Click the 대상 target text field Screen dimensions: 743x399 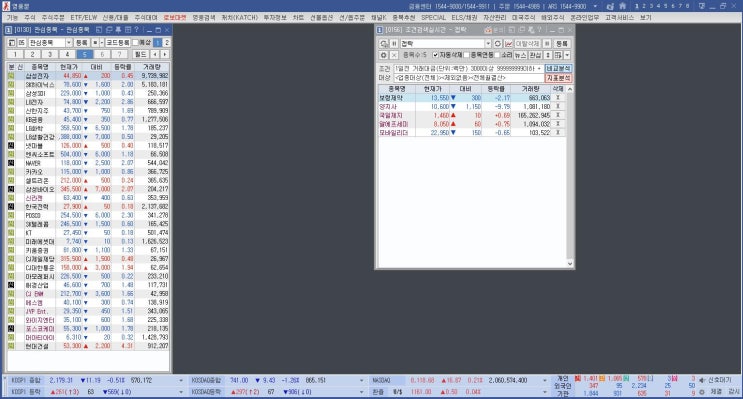click(469, 78)
